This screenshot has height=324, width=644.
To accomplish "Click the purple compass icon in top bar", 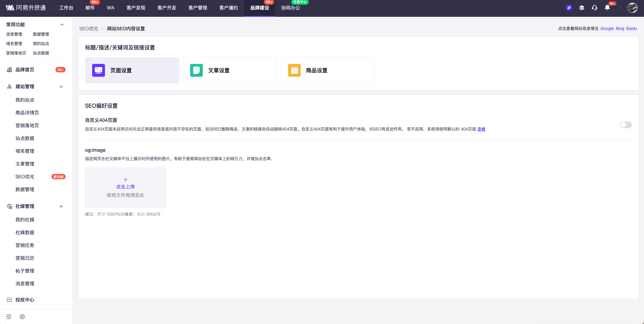I will (569, 8).
